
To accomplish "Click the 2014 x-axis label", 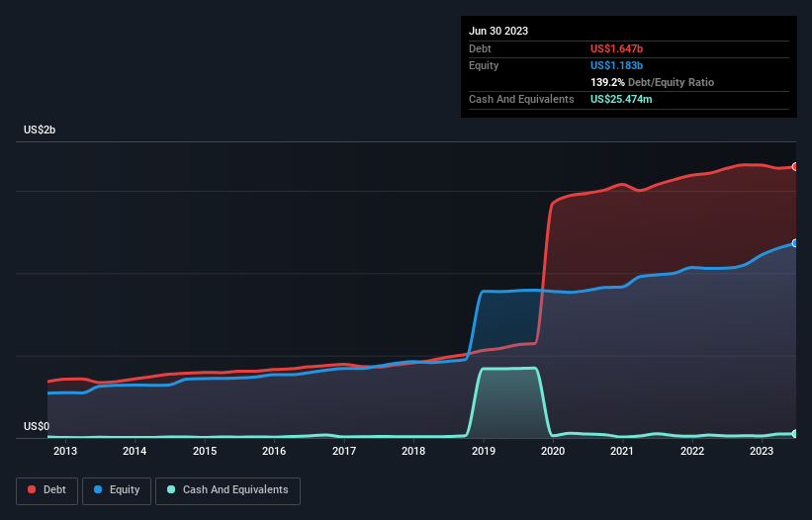I will coord(135,451).
